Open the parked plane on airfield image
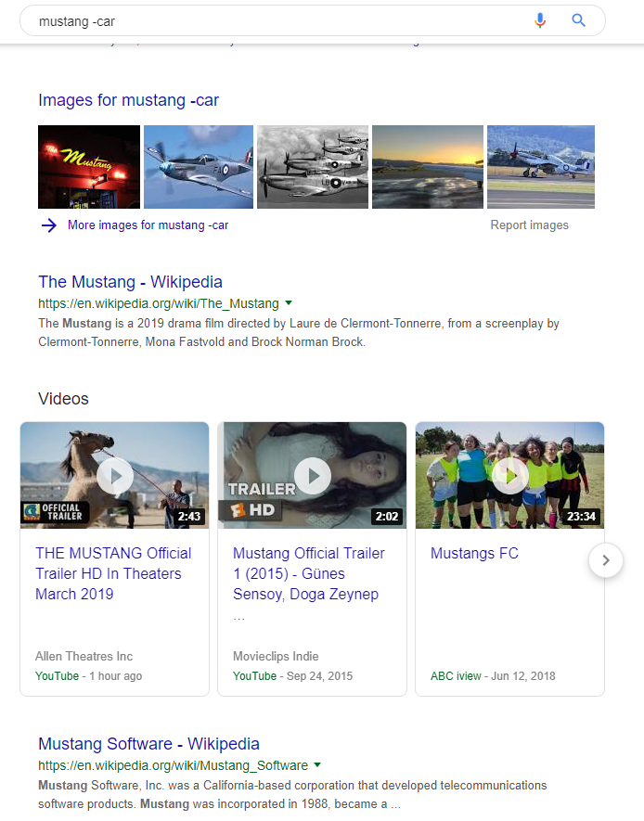 (541, 166)
